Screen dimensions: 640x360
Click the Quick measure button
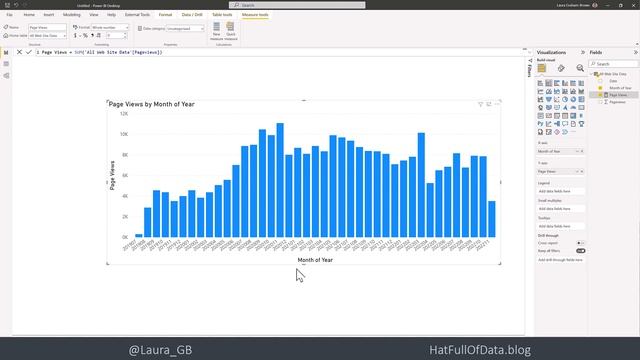(x=231, y=31)
